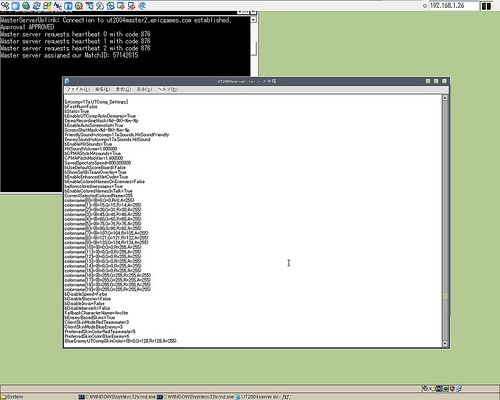Choose the select full desktop tool

(x=132, y=6)
